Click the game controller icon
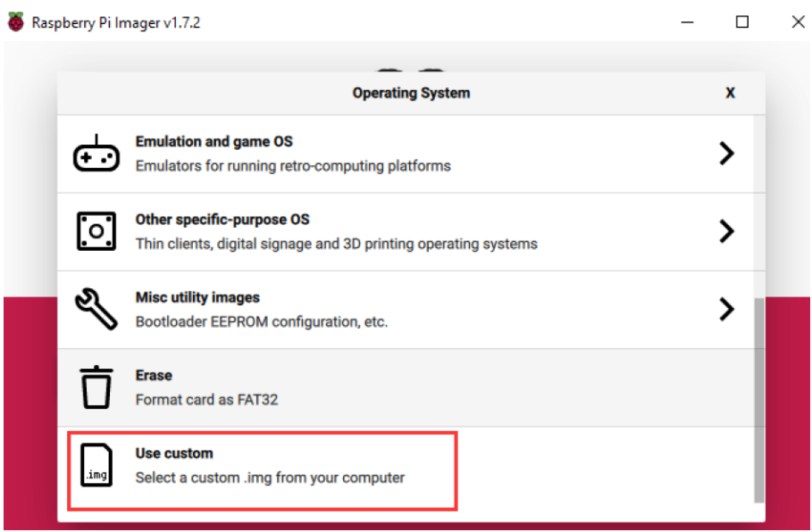 [96, 154]
